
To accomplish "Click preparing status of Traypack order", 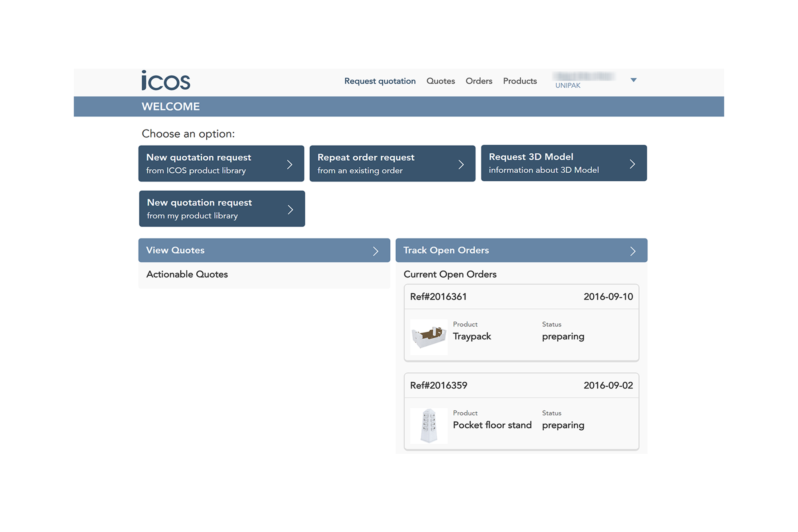I will tap(563, 337).
